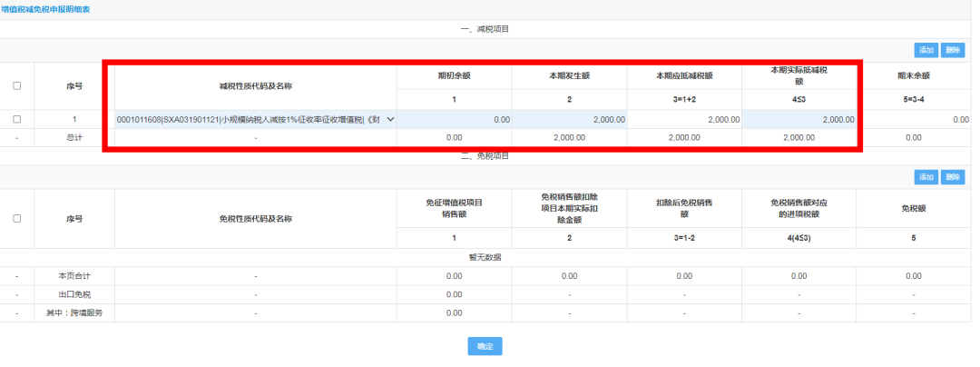Select 本期发生额 input in row 1
The width and height of the screenshot is (980, 367).
pos(569,119)
